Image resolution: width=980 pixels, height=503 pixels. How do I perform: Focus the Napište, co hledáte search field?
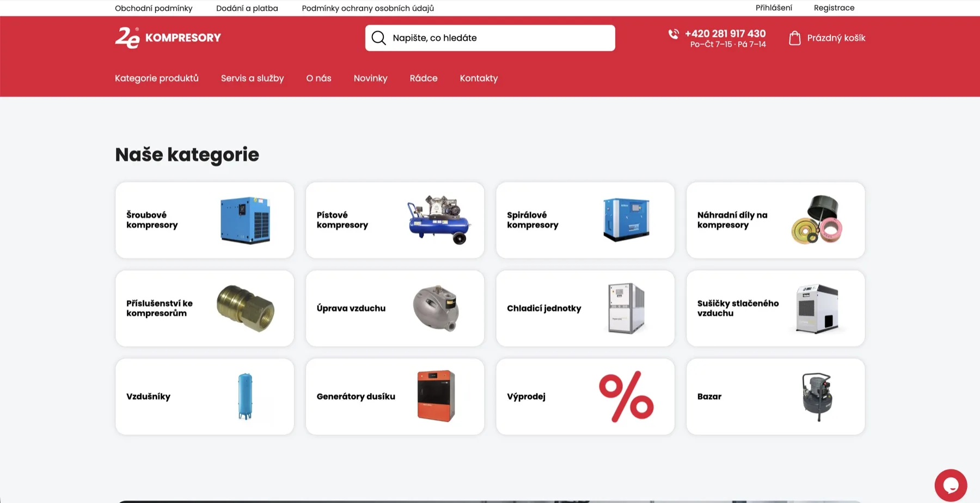pyautogui.click(x=490, y=38)
